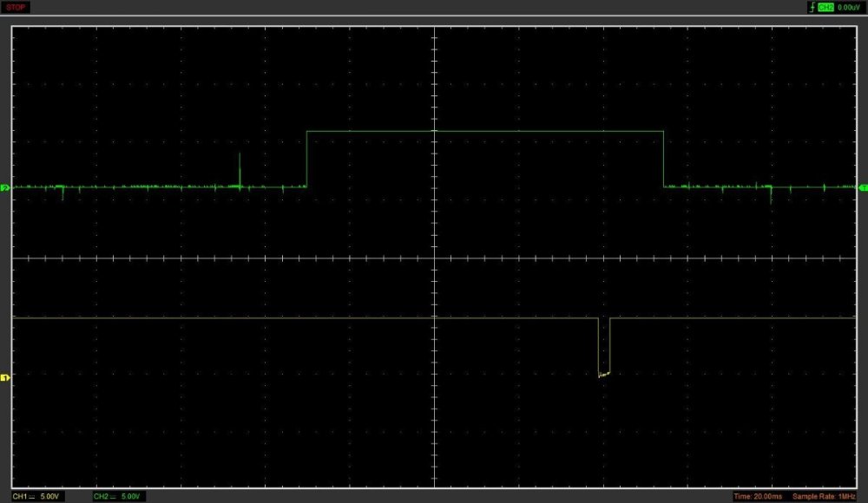Image resolution: width=868 pixels, height=503 pixels.
Task: Click the Sample Rate: 1MHz readout
Action: [824, 496]
